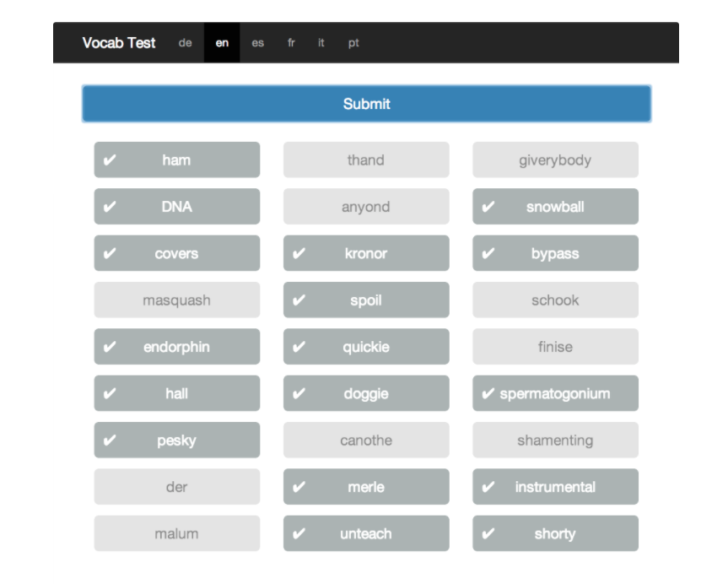Image resolution: width=728 pixels, height=584 pixels.
Task: Toggle selection of "canothe"
Action: (365, 440)
